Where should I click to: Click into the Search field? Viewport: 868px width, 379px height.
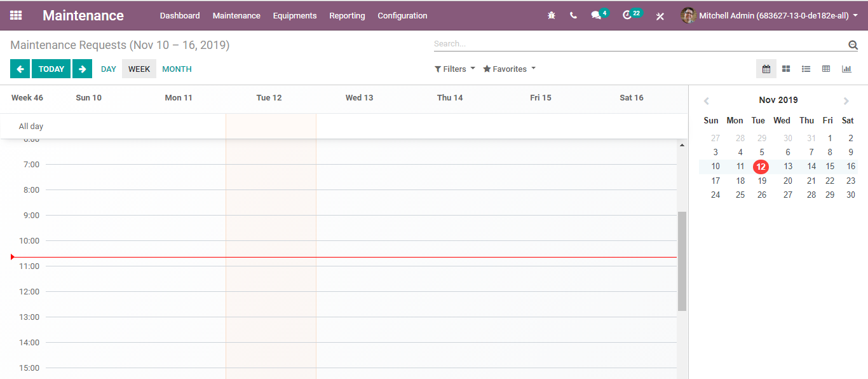(x=641, y=44)
